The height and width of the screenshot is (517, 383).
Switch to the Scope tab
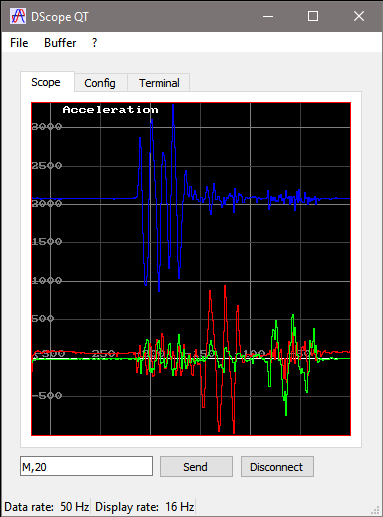(x=46, y=82)
